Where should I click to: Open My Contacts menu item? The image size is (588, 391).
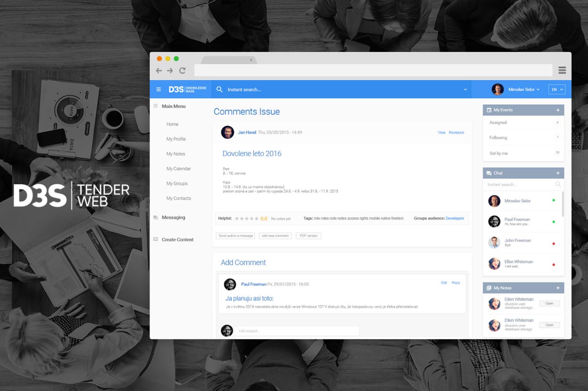[x=178, y=198]
